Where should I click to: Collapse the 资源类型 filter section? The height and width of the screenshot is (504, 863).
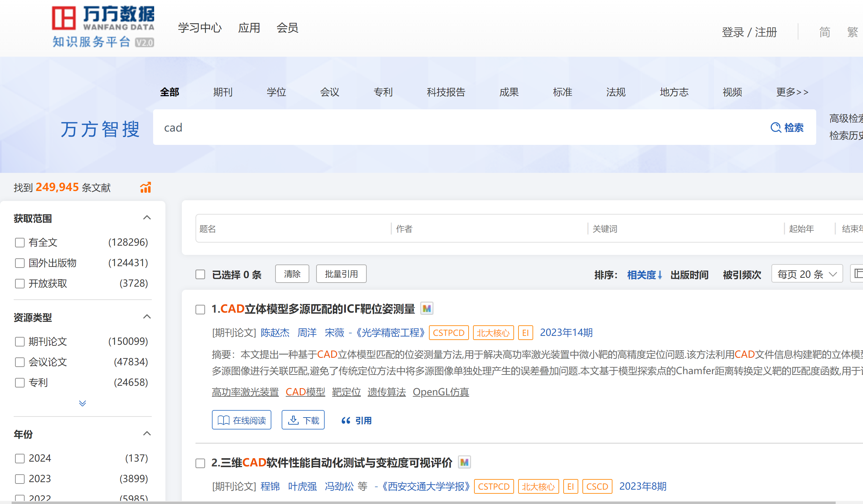[x=147, y=317]
